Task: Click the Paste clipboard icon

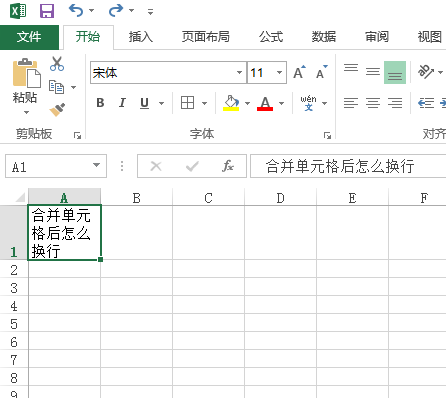Action: (26, 73)
